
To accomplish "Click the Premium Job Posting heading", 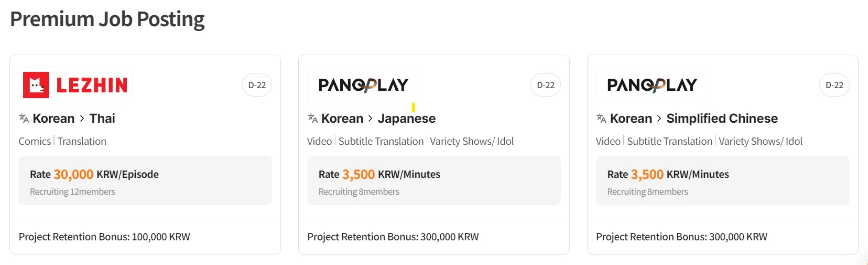I will click(x=107, y=19).
